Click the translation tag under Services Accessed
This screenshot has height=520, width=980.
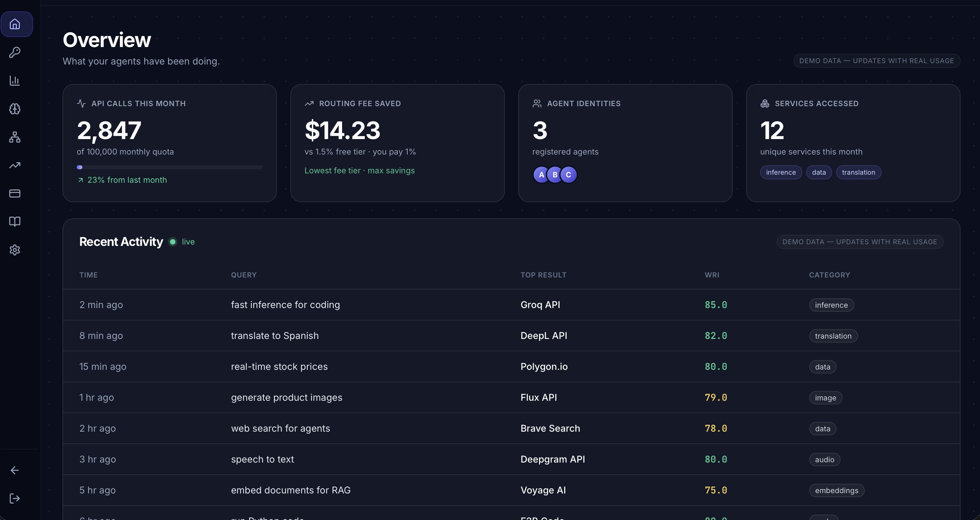click(x=858, y=173)
